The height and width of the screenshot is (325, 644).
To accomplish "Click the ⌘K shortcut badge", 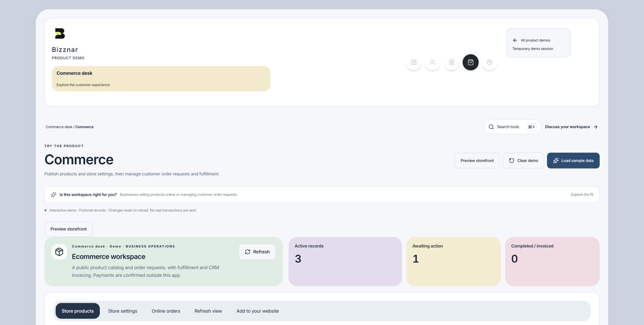I will pyautogui.click(x=531, y=127).
